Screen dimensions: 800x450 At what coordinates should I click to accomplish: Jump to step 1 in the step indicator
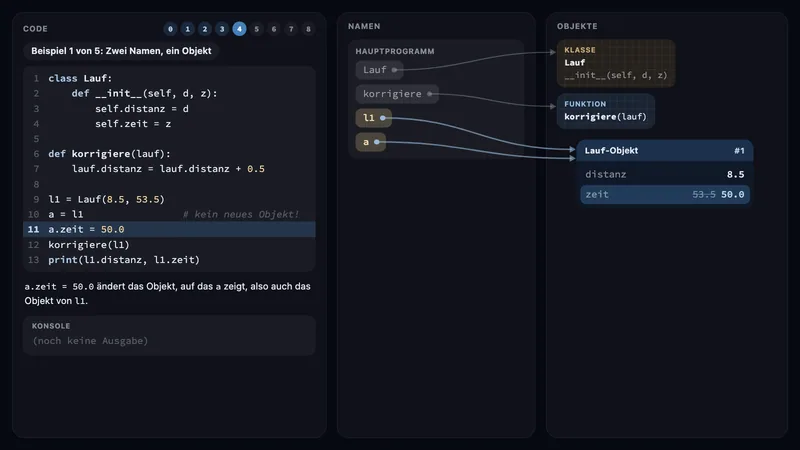tap(188, 29)
